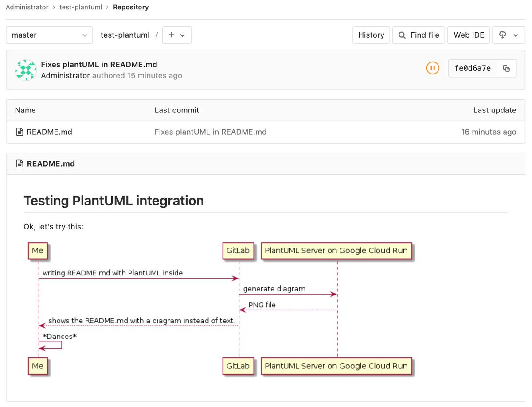Screen dimensions: 532x407
Task: Click the PlantUML sequence diagram image
Action: 219,309
